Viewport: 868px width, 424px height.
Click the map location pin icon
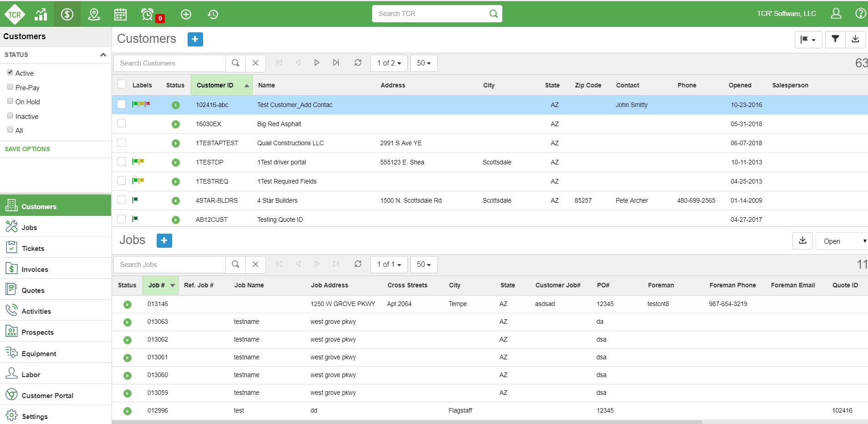coord(94,14)
